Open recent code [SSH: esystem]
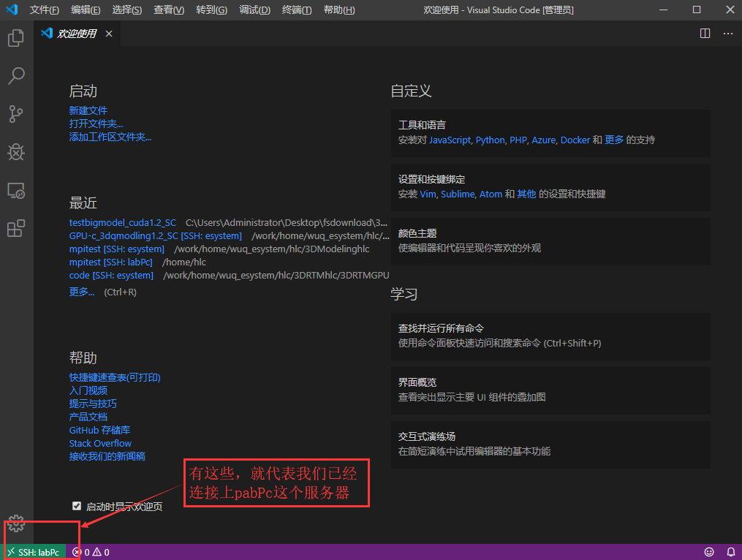Image resolution: width=742 pixels, height=560 pixels. pyautogui.click(x=111, y=276)
